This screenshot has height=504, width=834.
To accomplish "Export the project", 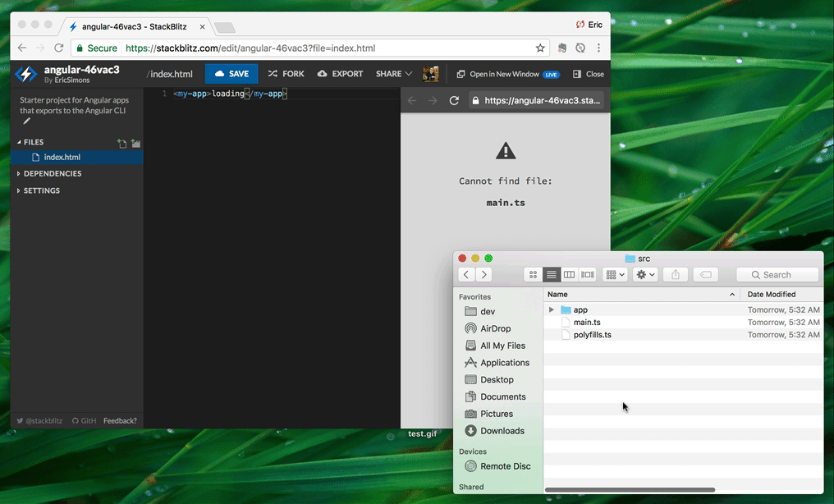I will click(340, 73).
